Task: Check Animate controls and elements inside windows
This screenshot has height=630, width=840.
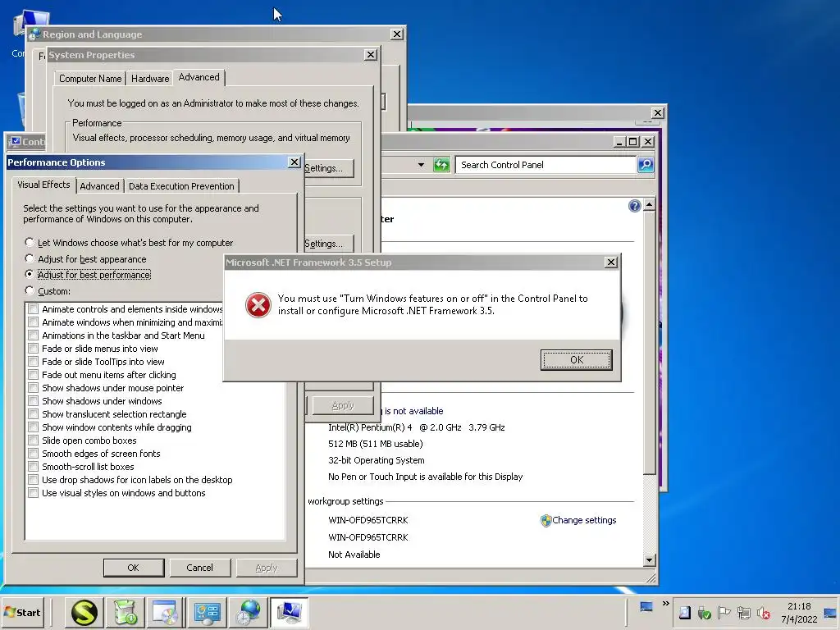Action: [33, 309]
